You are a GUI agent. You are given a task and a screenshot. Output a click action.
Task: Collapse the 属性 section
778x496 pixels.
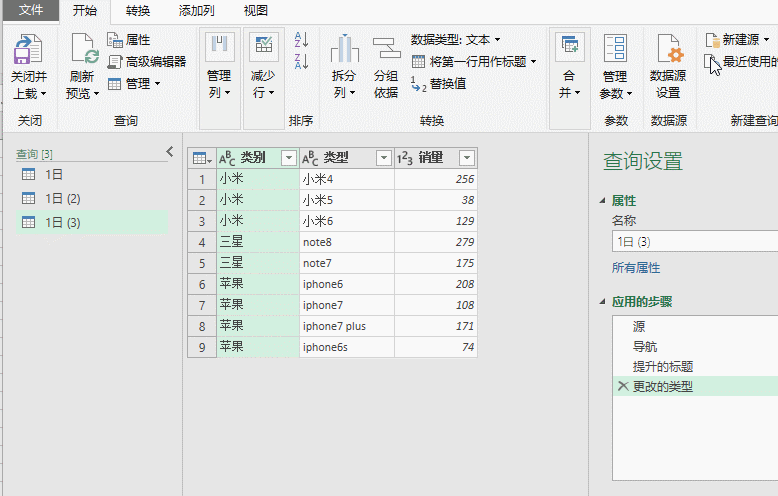pyautogui.click(x=602, y=201)
